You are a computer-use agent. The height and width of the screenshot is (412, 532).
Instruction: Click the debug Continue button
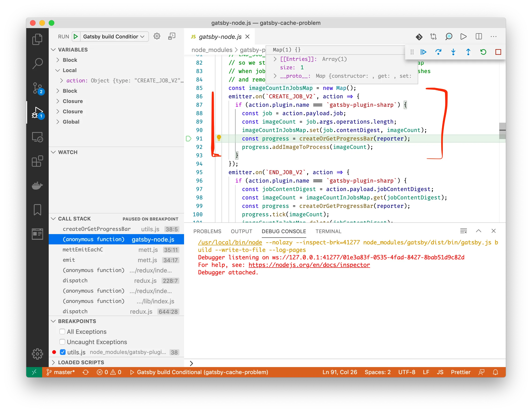point(423,52)
